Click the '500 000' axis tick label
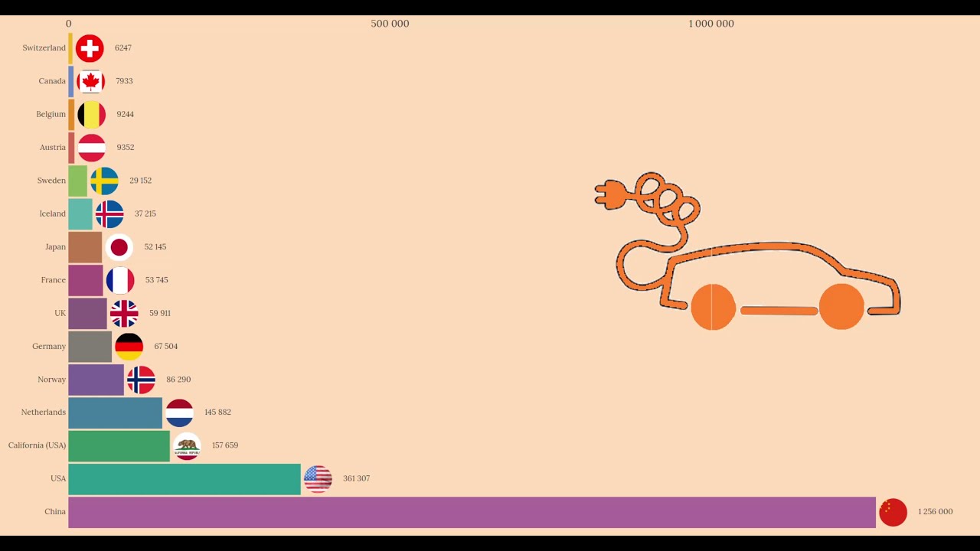 pyautogui.click(x=390, y=24)
